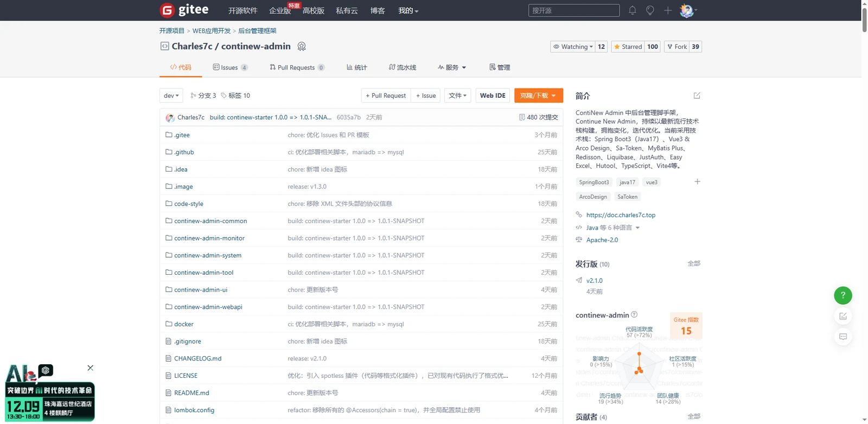This screenshot has width=868, height=424.
Task: Click the floating chat comment icon
Action: pyautogui.click(x=843, y=337)
